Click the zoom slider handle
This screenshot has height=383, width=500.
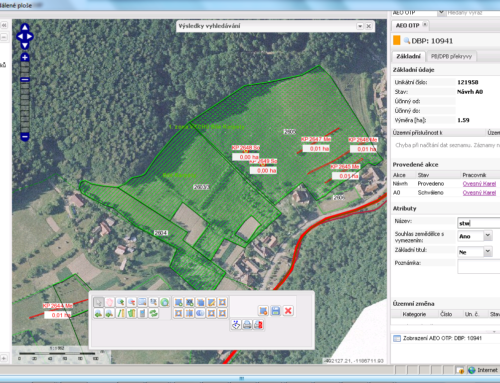click(x=25, y=79)
